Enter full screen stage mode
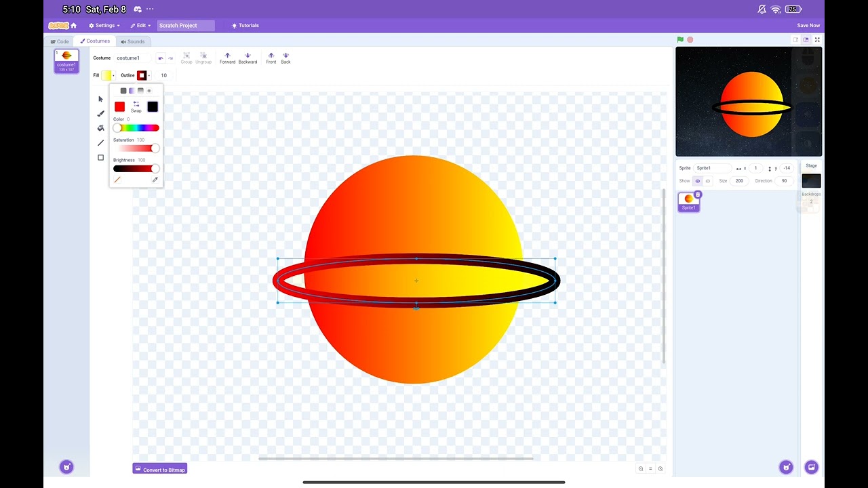 (817, 40)
